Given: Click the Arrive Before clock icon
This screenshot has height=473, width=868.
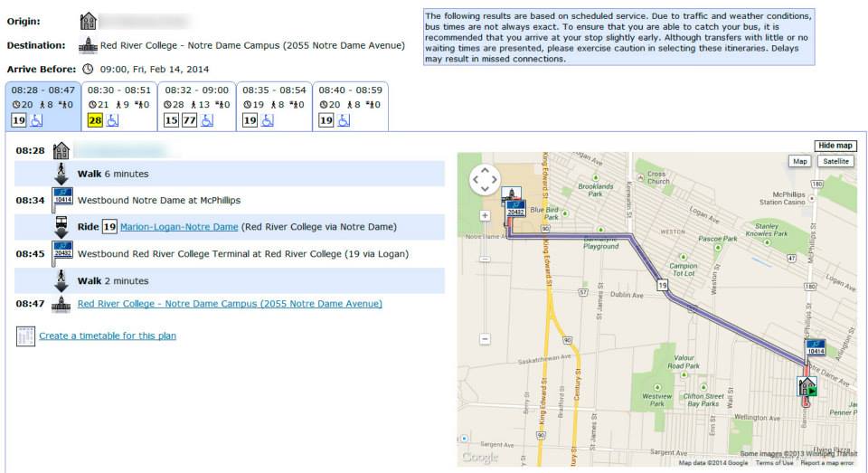Looking at the screenshot, I should 88,70.
